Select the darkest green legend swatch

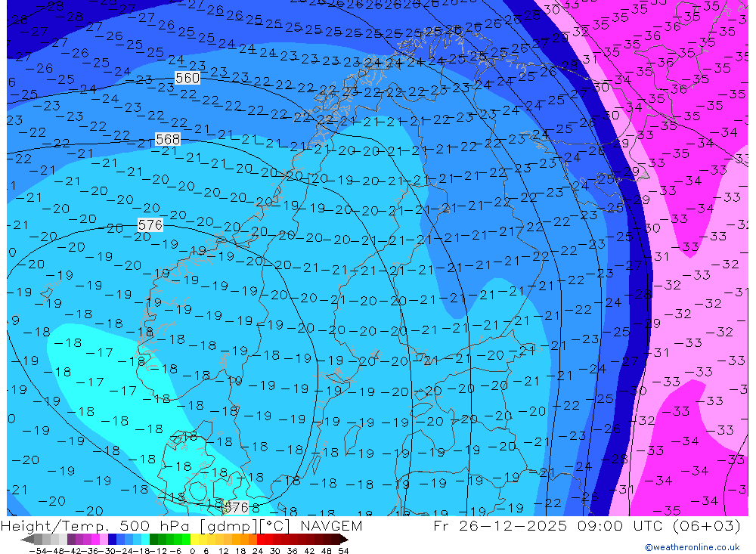click(153, 539)
